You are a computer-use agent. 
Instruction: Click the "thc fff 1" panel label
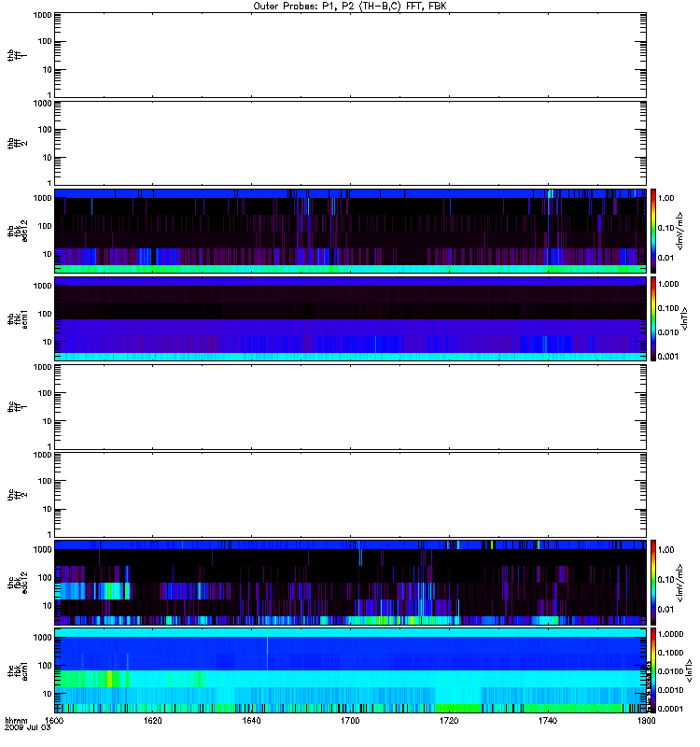[x=17, y=407]
